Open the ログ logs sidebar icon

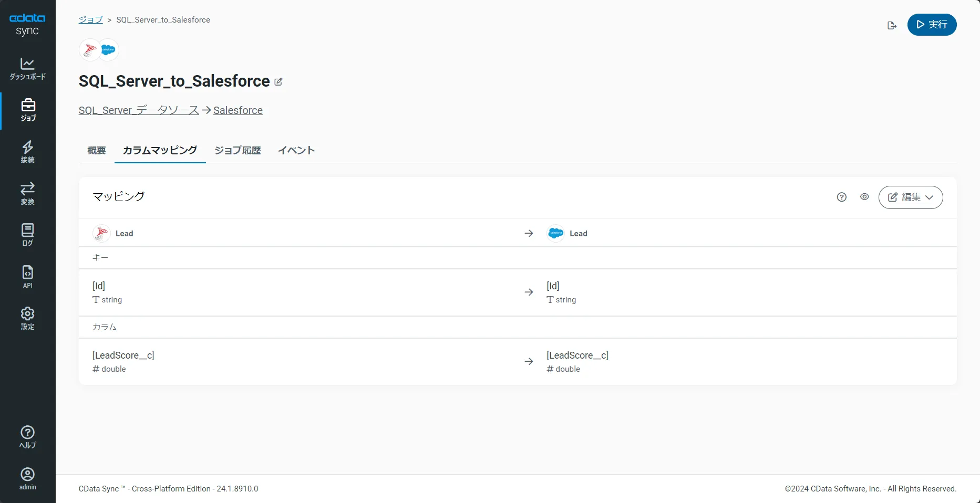[x=27, y=235]
